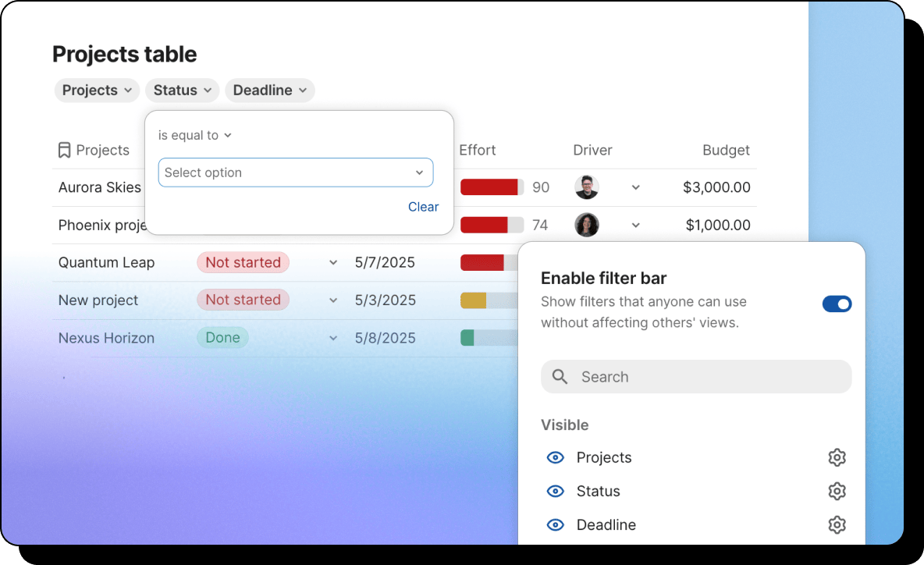Hide the Projects filter via eye icon

point(555,457)
